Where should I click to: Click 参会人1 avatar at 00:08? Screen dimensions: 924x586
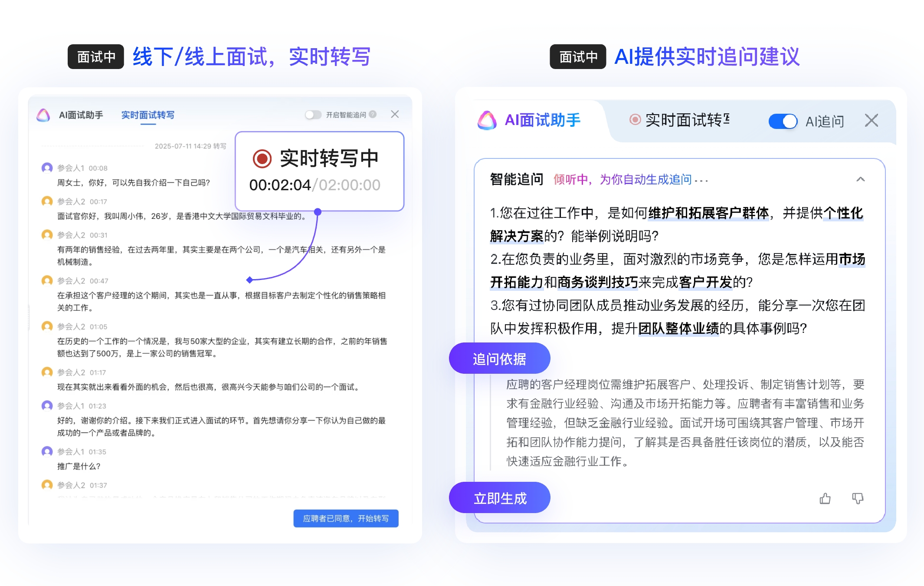pyautogui.click(x=47, y=168)
